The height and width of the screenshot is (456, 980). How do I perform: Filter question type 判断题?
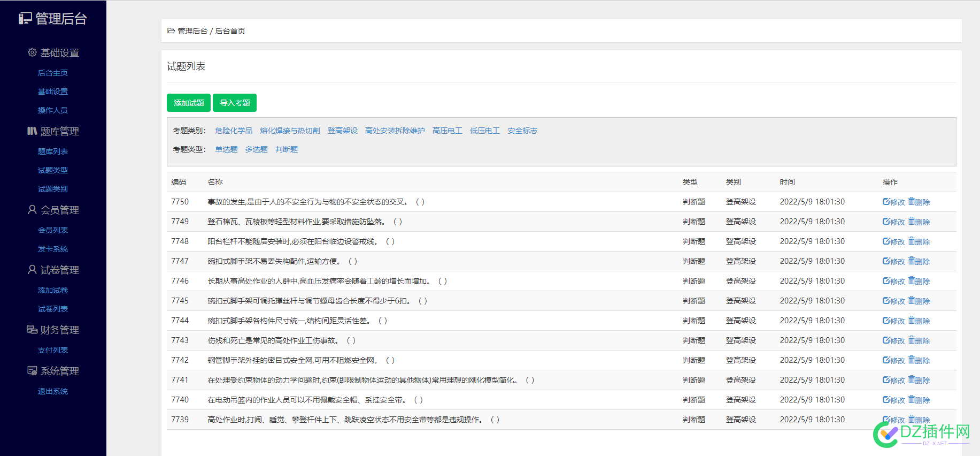click(287, 149)
